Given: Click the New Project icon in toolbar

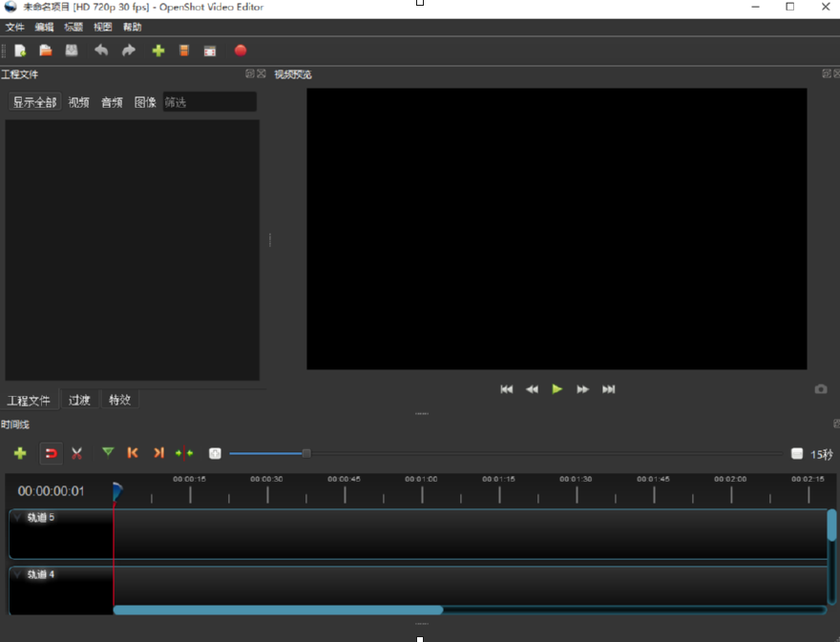Looking at the screenshot, I should 20,51.
